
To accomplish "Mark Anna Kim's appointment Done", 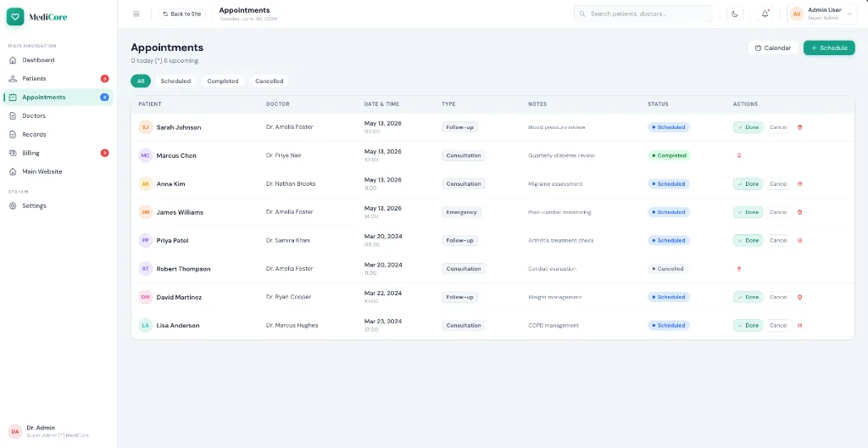I will [x=748, y=184].
